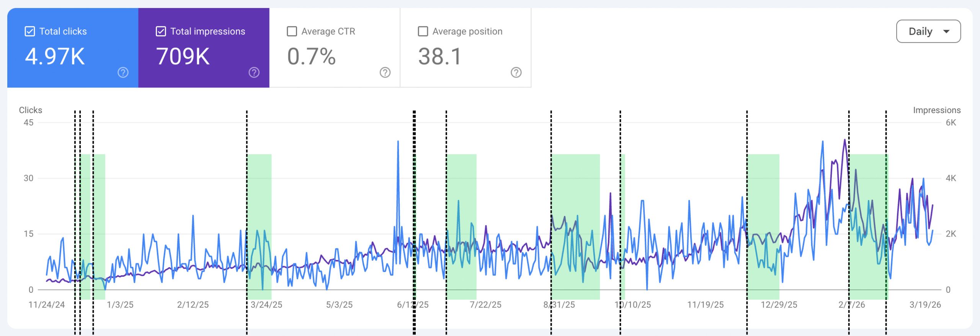This screenshot has width=980, height=336.
Task: Click the Clicks axis title
Action: click(x=31, y=110)
